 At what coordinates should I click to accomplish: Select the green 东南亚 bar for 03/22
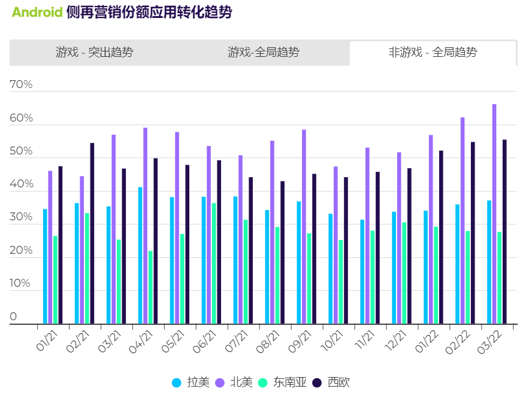click(x=500, y=278)
